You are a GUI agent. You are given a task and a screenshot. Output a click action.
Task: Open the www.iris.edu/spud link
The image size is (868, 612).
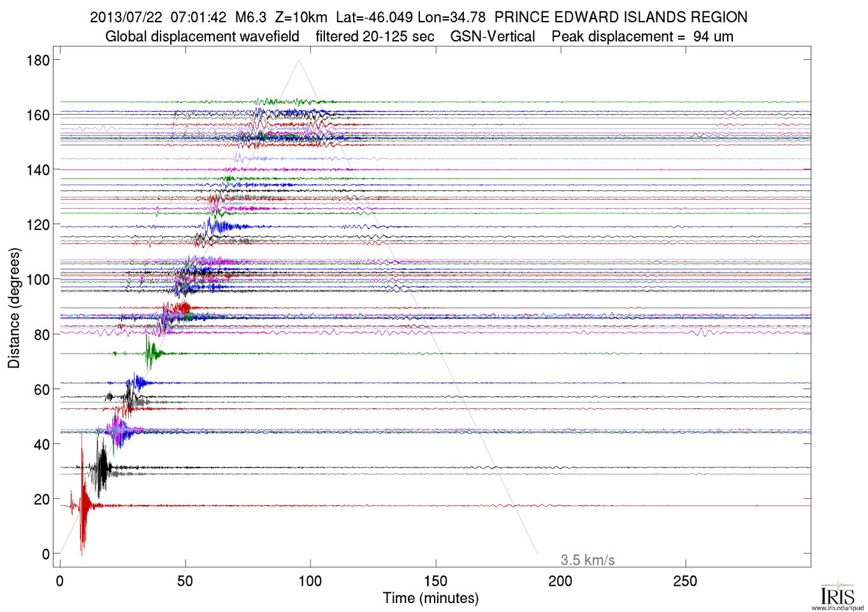837,608
